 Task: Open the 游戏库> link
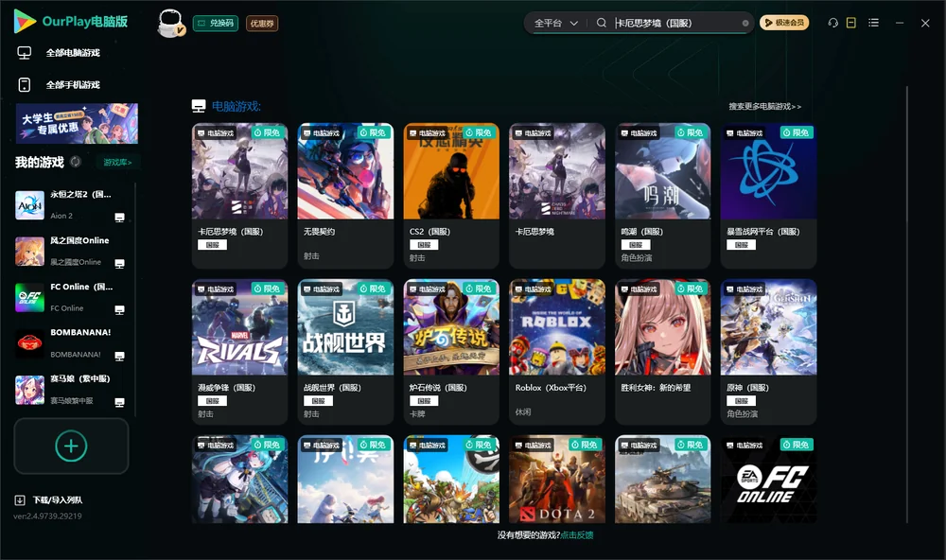[x=117, y=163]
